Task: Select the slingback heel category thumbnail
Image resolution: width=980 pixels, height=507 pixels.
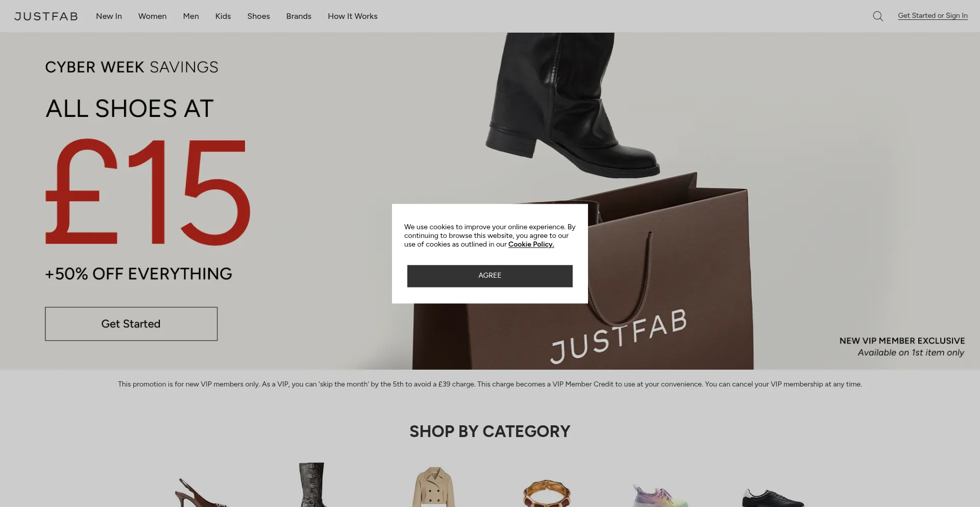Action: tap(202, 492)
